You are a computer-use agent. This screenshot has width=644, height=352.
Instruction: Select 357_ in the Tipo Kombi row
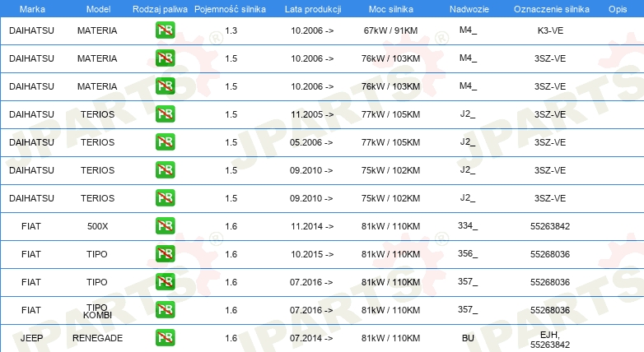click(468, 309)
